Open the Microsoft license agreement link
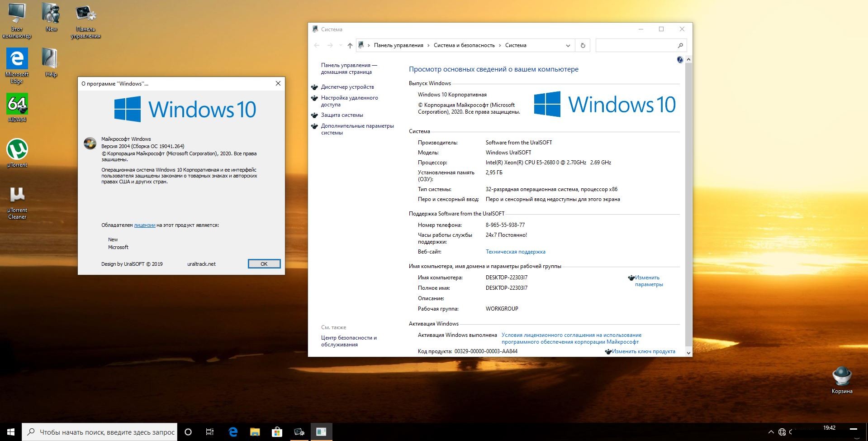Viewport: 868px width, 441px height. pos(571,338)
